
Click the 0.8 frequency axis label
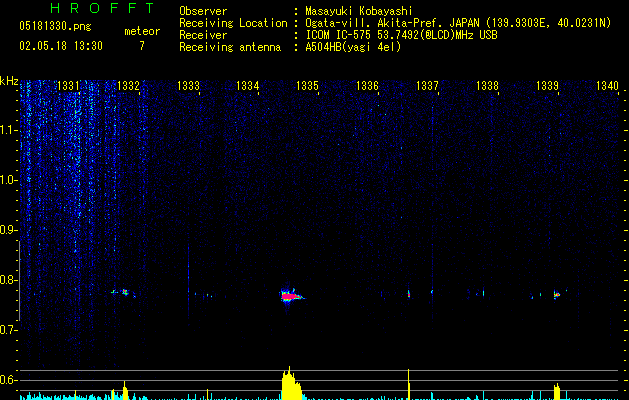click(x=8, y=280)
